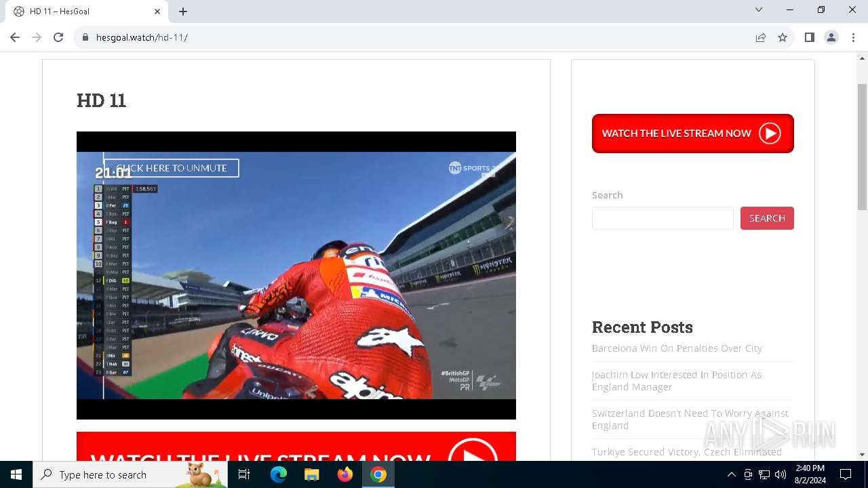868x488 pixels.
Task: Show hidden system tray icons
Action: pyautogui.click(x=731, y=474)
